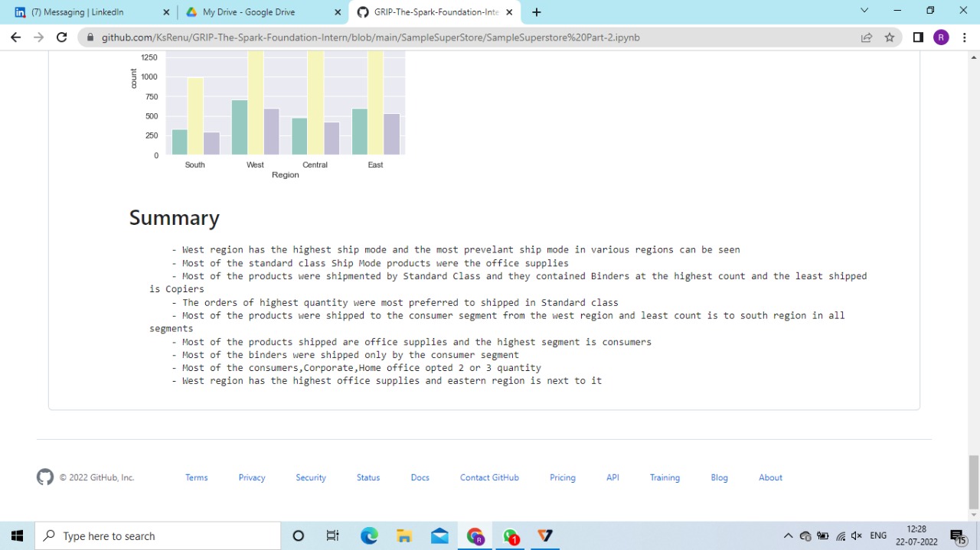Show hidden system tray icons
980x550 pixels.
coord(788,536)
